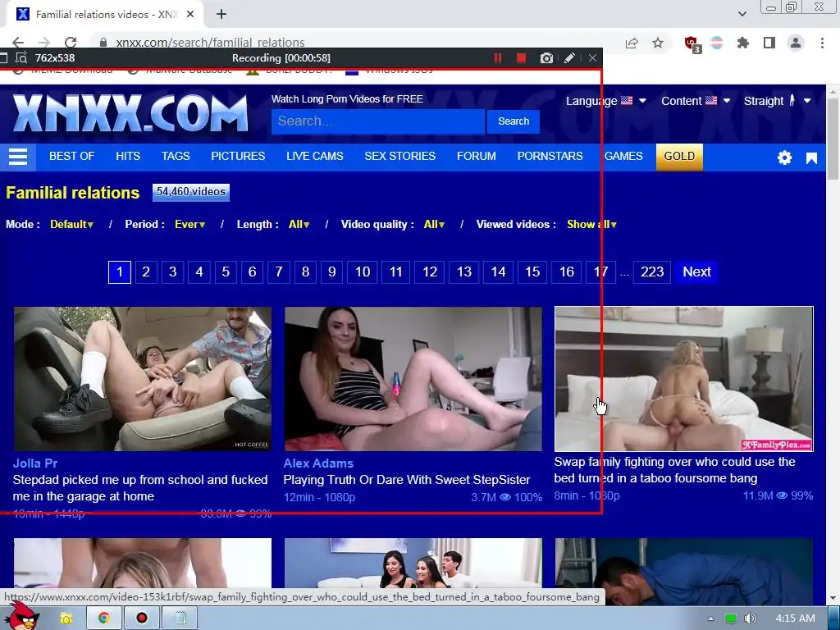Viewport: 840px width, 630px height.
Task: Click the site logo
Action: 130,112
